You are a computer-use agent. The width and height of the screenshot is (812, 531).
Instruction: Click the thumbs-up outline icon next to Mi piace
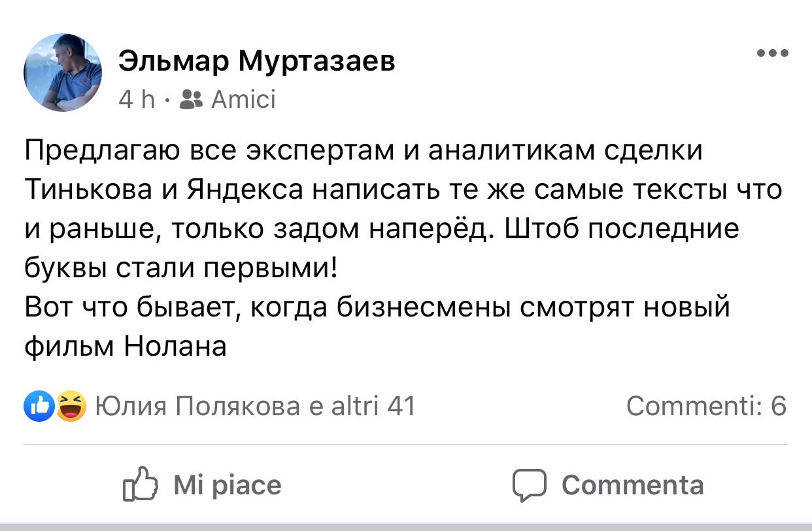point(141,485)
